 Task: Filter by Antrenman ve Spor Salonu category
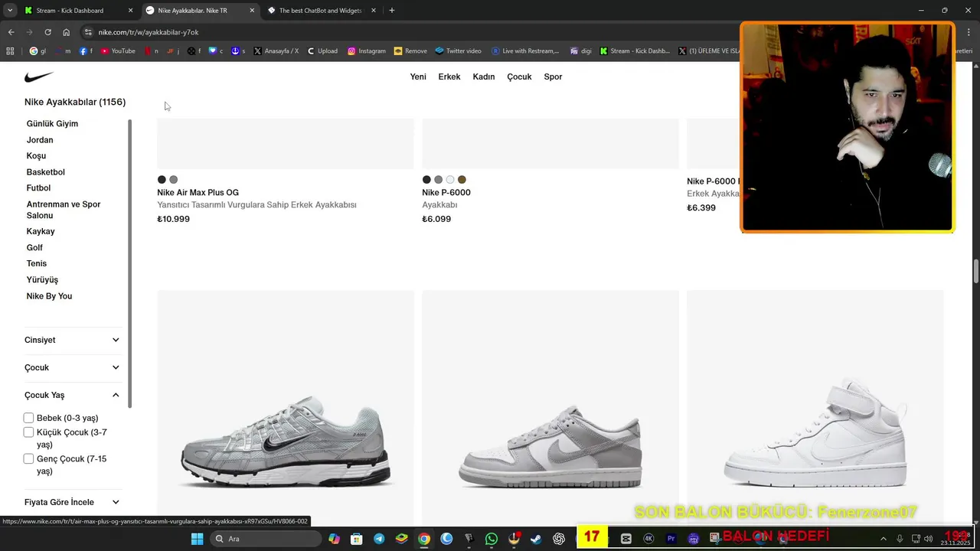[64, 210]
